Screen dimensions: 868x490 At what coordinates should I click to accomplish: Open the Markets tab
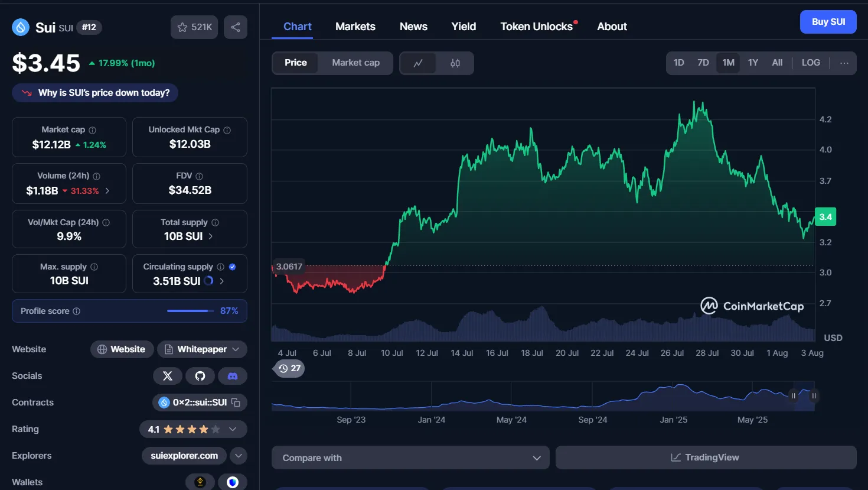(x=355, y=27)
